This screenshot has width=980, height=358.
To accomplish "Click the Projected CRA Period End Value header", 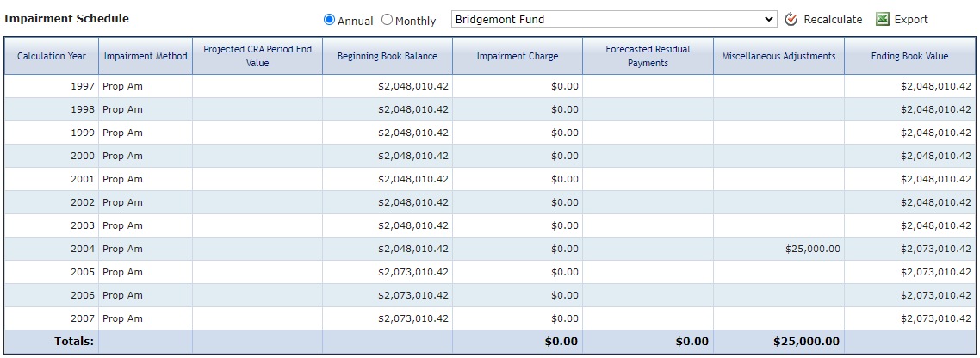I will tap(257, 56).
